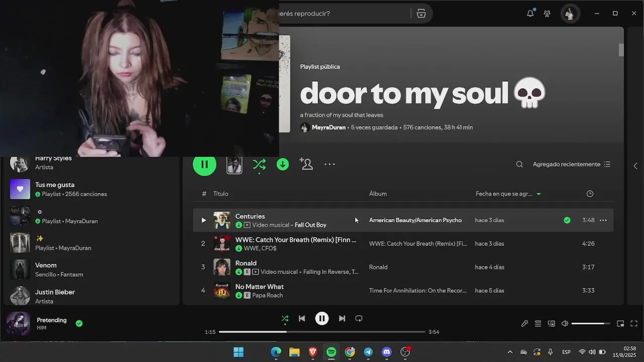This screenshot has height=362, width=644.
Task: Play the Centuries track row
Action: click(203, 220)
